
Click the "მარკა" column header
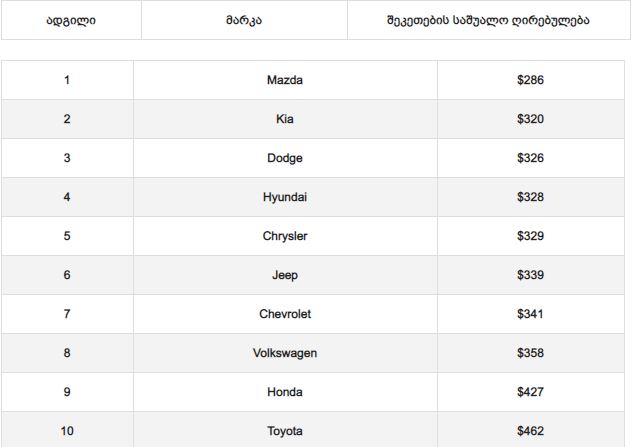tap(244, 20)
